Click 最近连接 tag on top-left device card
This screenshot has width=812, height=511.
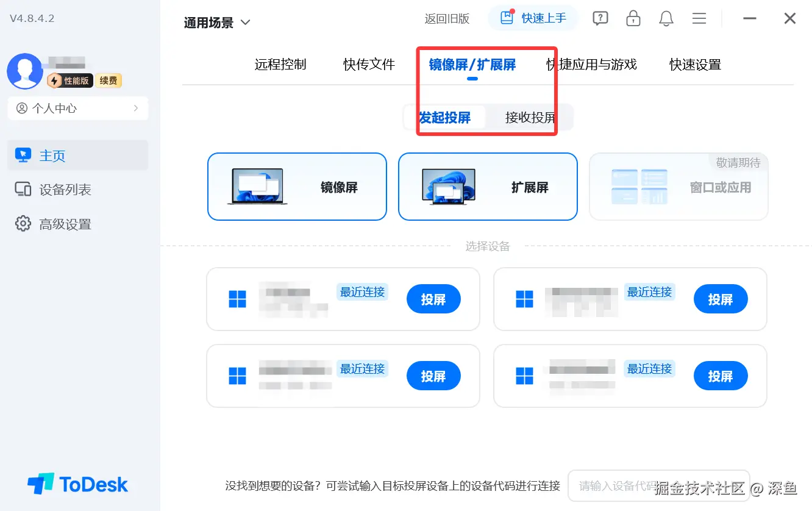tap(362, 292)
